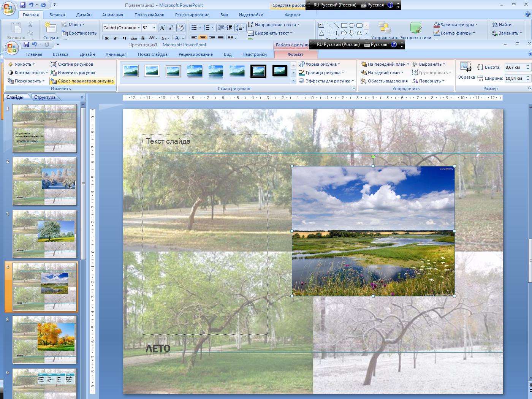Open Размер group dialog launcher
The height and width of the screenshot is (399, 532).
[529, 89]
